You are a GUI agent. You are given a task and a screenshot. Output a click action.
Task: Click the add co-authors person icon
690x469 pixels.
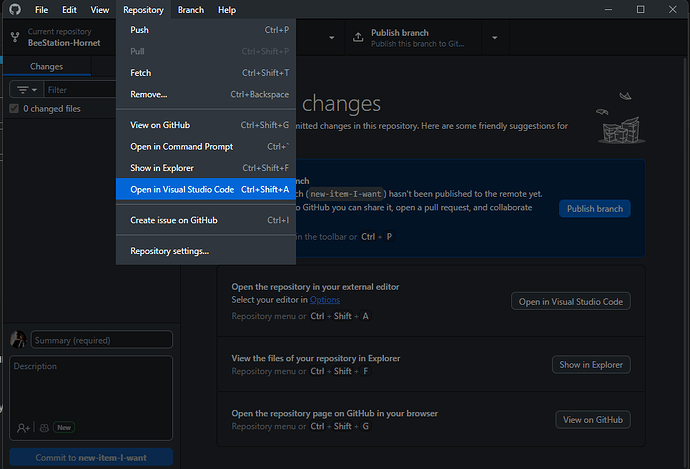click(23, 428)
